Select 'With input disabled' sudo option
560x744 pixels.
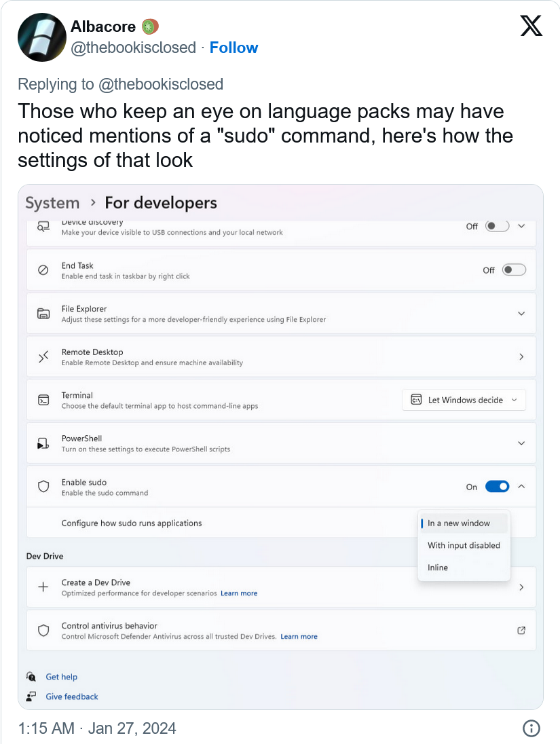click(464, 545)
